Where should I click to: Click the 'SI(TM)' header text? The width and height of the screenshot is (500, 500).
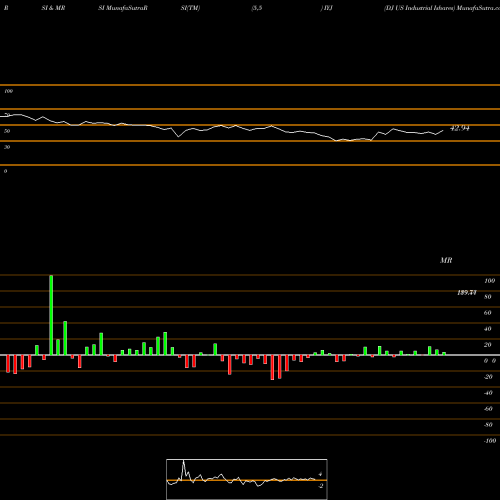coord(190,8)
